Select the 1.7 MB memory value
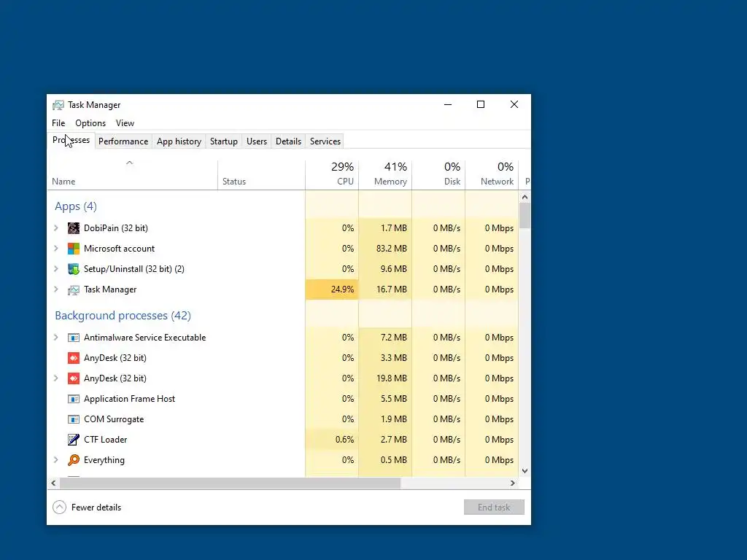The height and width of the screenshot is (560, 747). tap(393, 228)
